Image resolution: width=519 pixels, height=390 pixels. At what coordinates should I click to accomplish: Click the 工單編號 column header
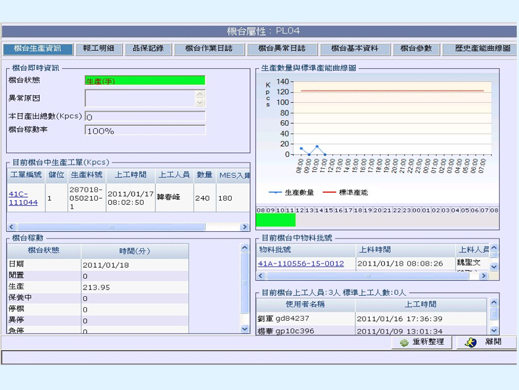26,175
